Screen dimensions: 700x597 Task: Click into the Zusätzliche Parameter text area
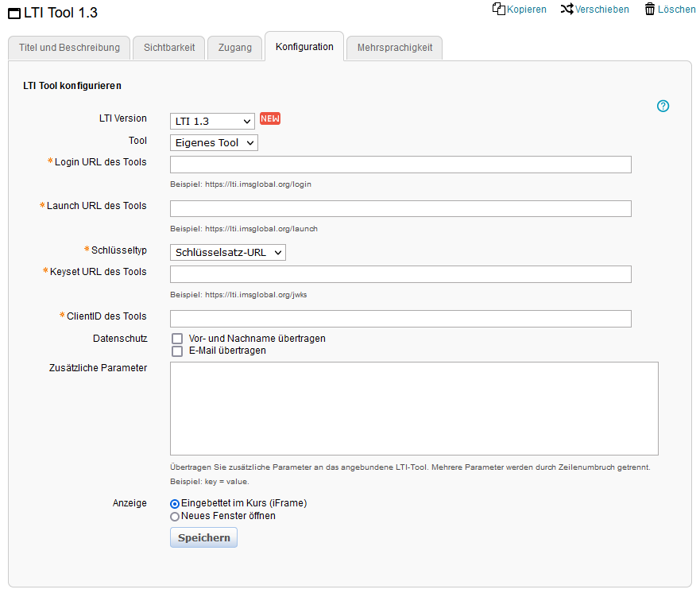(414, 409)
